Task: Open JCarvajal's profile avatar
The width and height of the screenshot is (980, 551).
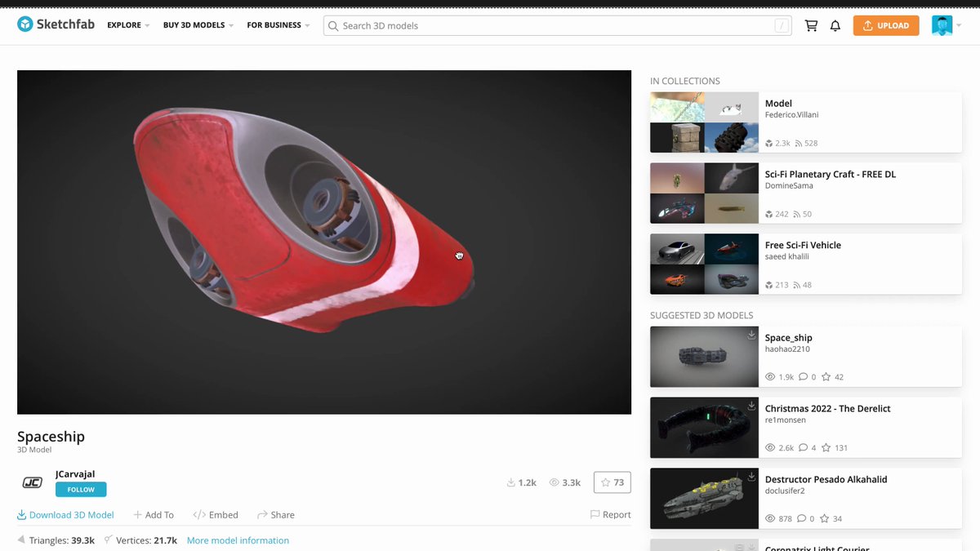Action: [x=32, y=482]
